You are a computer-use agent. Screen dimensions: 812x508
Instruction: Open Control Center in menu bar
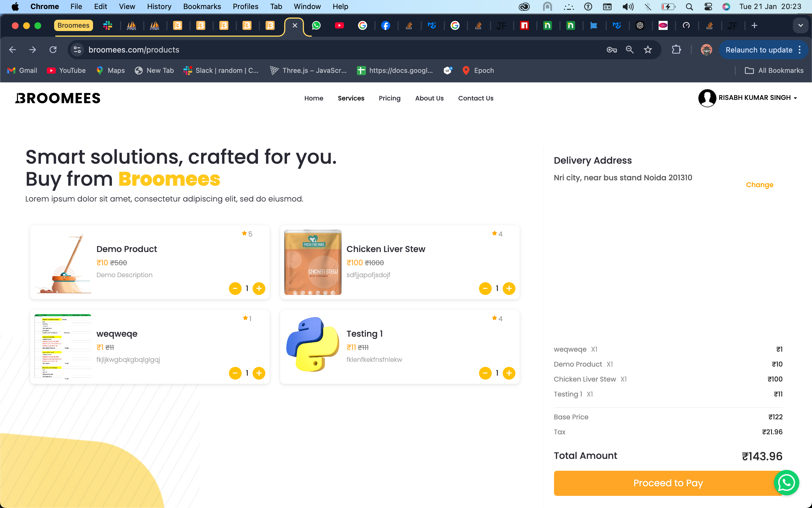(x=708, y=6)
